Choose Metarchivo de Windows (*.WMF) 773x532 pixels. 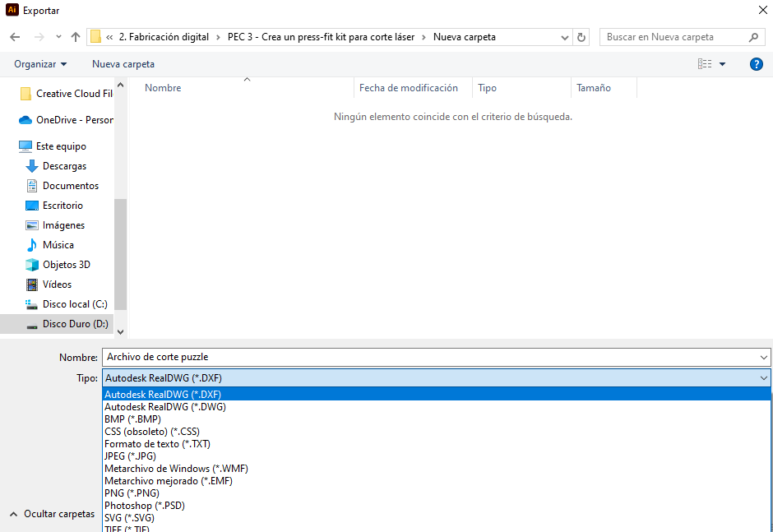(437, 469)
